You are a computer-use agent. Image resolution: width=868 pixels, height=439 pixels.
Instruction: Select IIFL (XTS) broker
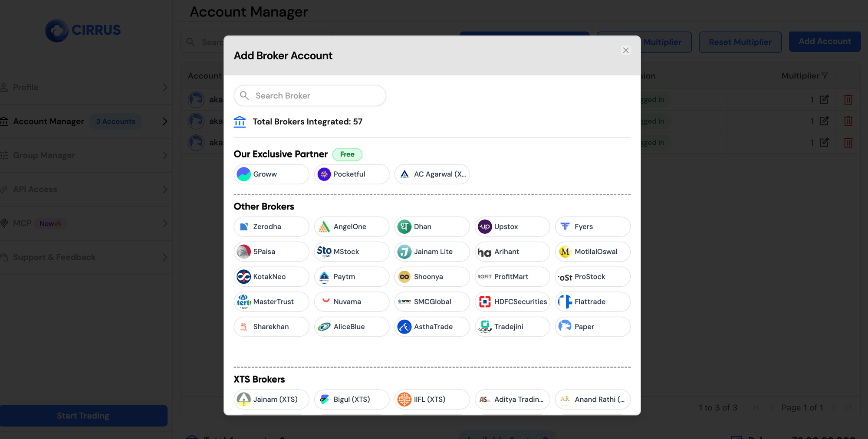tap(432, 399)
